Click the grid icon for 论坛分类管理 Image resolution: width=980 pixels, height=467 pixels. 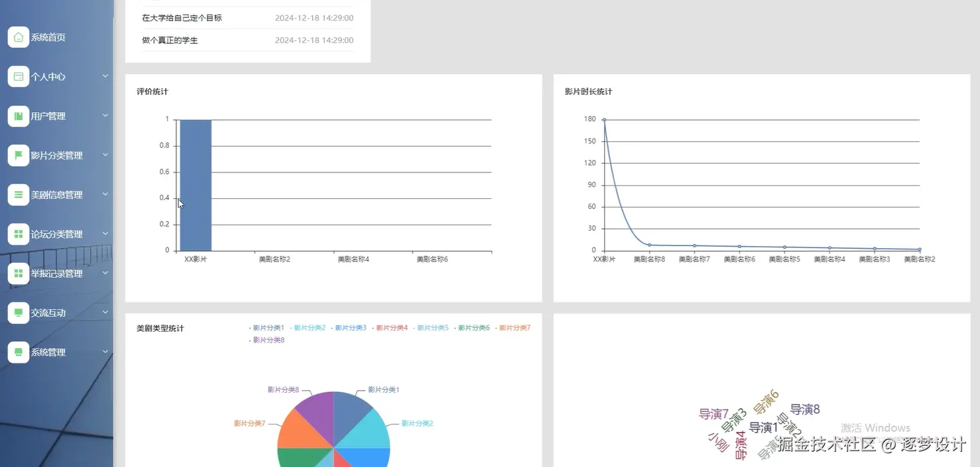18,233
